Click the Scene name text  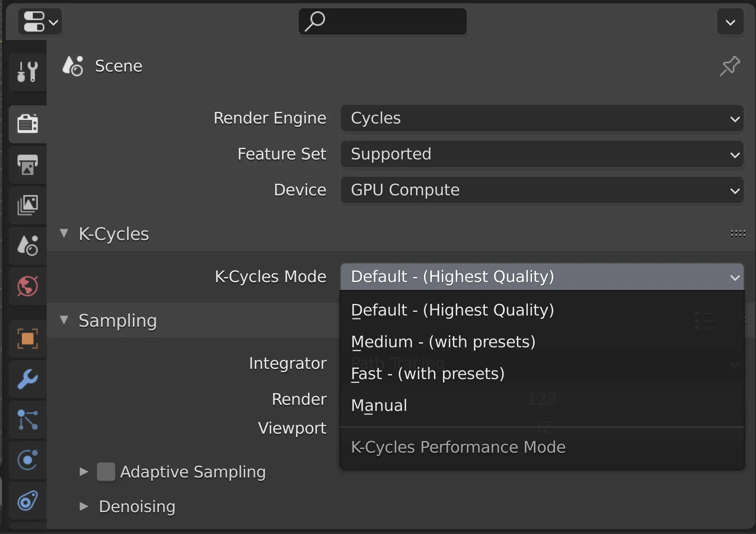(119, 66)
